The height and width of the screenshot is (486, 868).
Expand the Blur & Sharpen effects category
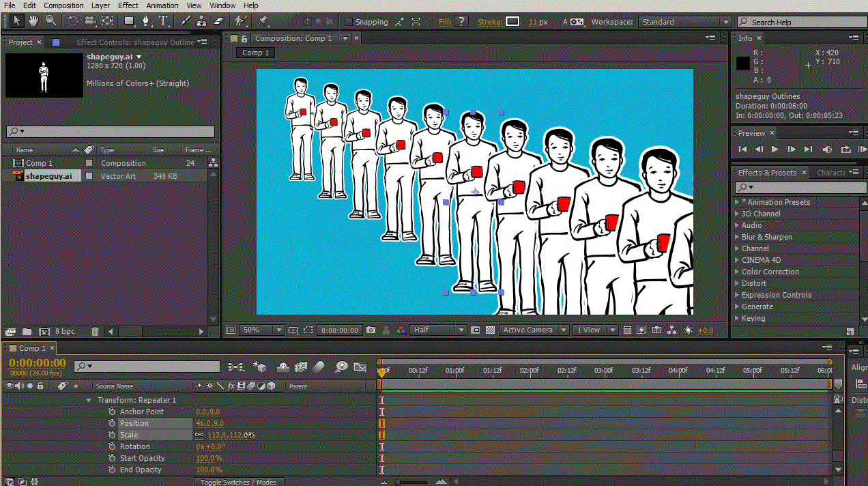[x=737, y=237]
